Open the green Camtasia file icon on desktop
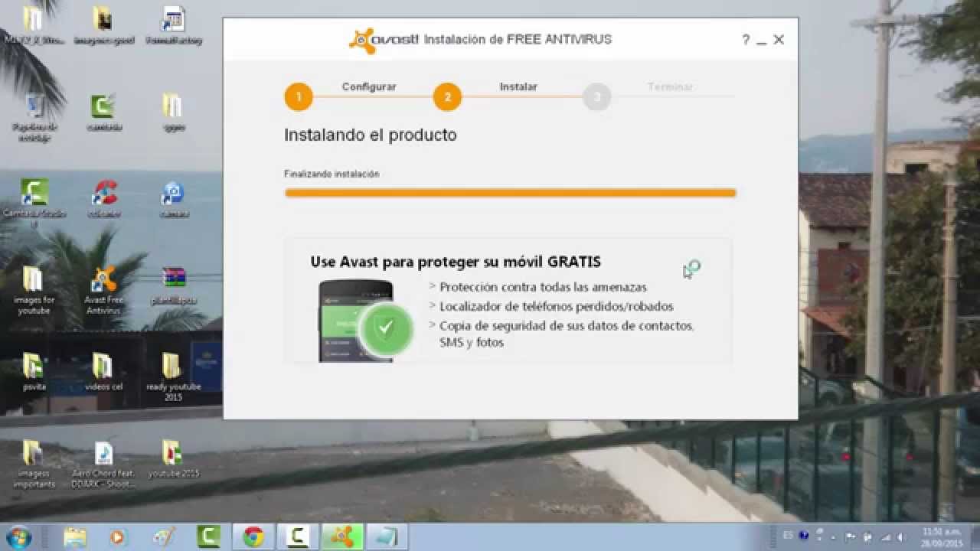This screenshot has height=551, width=980. click(x=103, y=112)
